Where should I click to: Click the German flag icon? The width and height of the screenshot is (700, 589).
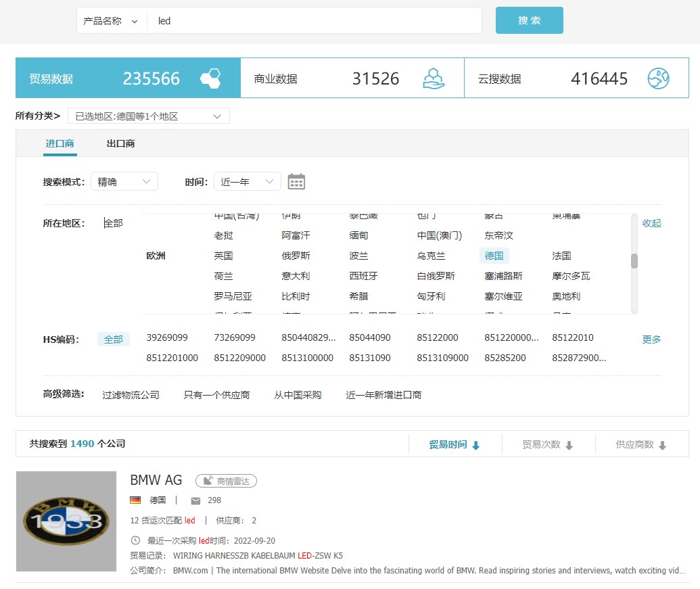pos(135,500)
